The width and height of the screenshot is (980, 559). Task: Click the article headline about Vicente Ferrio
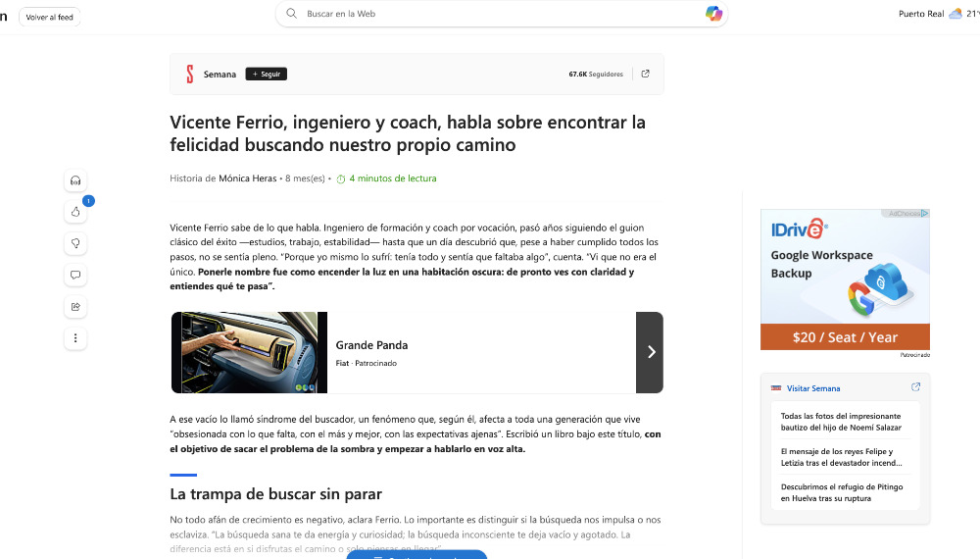point(408,133)
